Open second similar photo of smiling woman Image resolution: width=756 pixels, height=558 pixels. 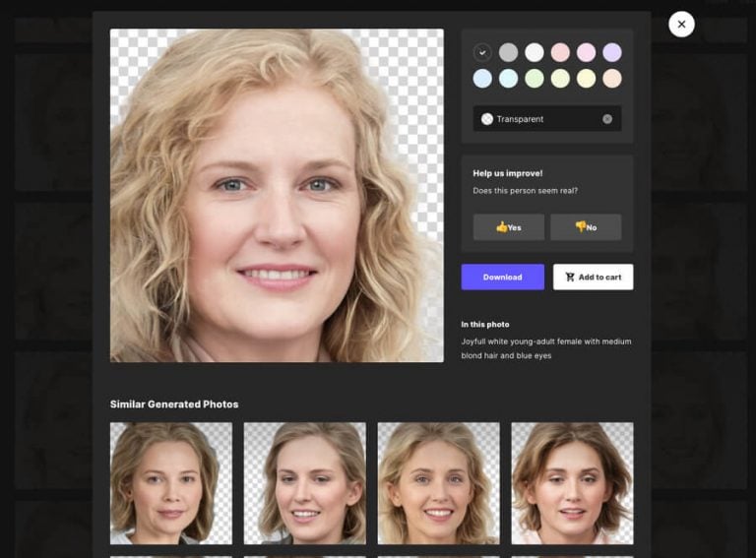[x=305, y=483]
